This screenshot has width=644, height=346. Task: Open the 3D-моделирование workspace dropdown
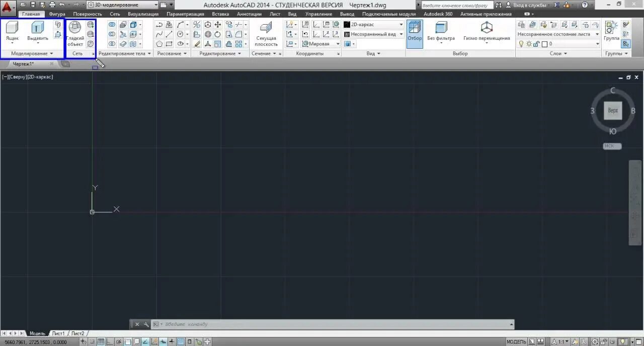pos(123,5)
